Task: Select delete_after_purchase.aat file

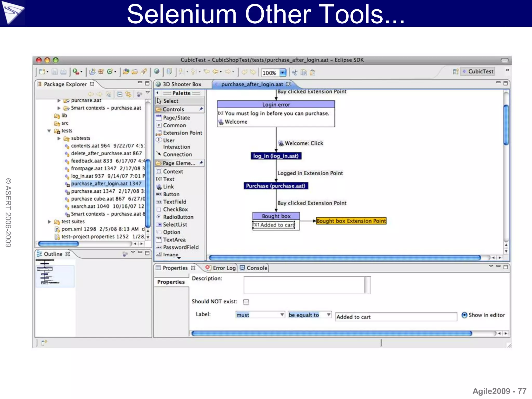Action: (104, 153)
